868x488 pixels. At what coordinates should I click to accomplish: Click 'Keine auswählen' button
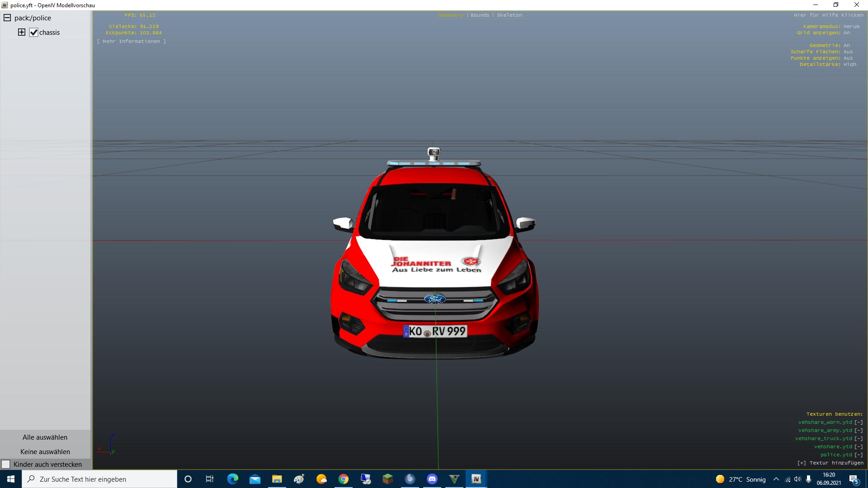point(45,451)
